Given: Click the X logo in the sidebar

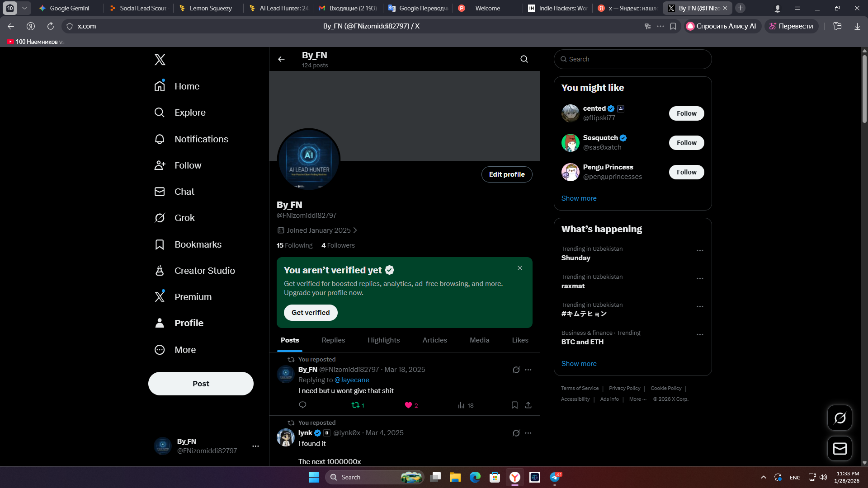Looking at the screenshot, I should [160, 60].
